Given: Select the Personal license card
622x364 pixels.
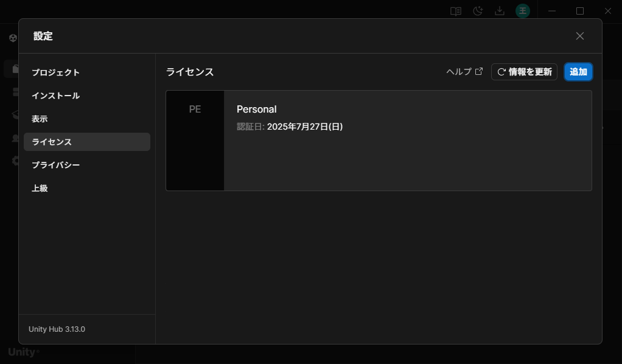Looking at the screenshot, I should [x=379, y=141].
